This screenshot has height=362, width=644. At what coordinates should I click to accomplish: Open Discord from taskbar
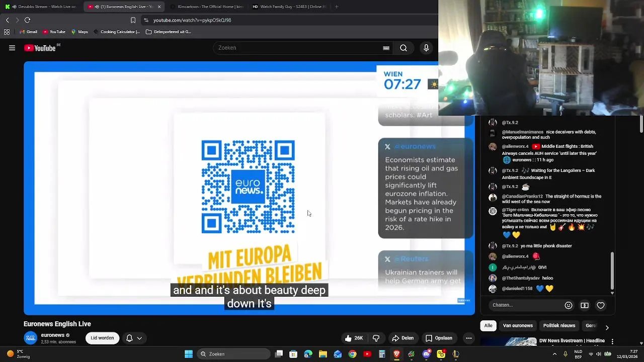(427, 354)
